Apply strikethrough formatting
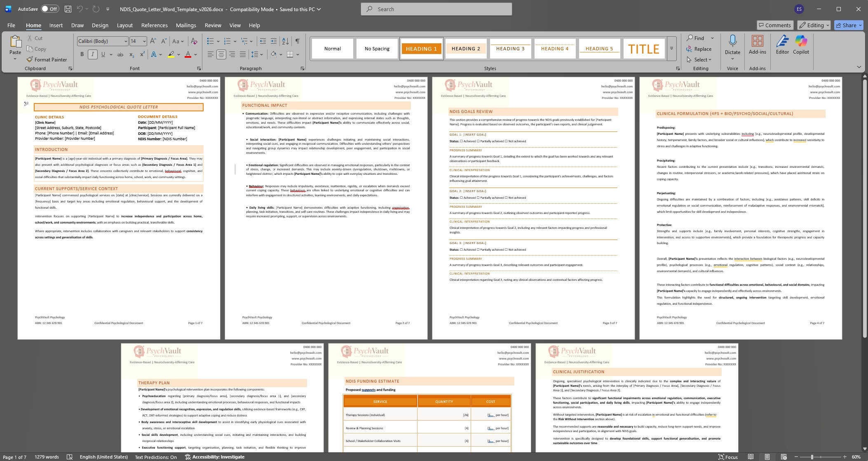This screenshot has height=461, width=868. (120, 54)
